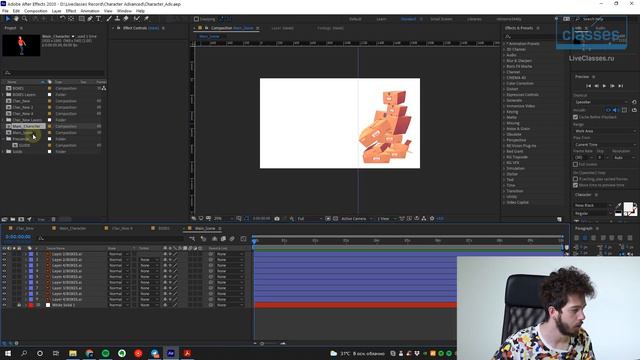Image resolution: width=640 pixels, height=360 pixels.
Task: Switch to the BONES timeline tab
Action: pyautogui.click(x=164, y=229)
